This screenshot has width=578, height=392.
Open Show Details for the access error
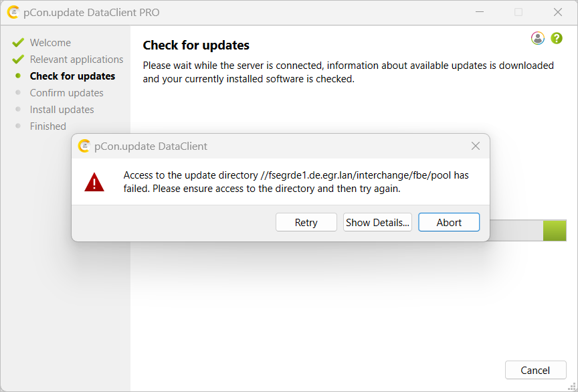(377, 222)
